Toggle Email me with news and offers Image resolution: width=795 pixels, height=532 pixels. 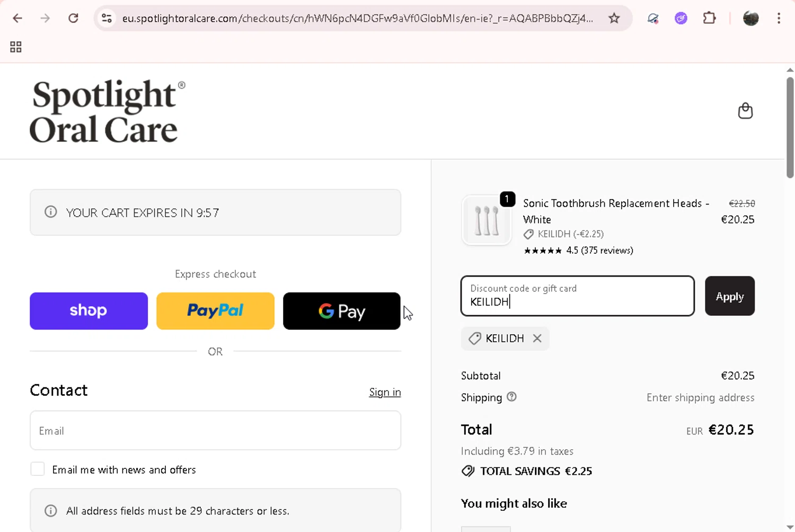38,469
